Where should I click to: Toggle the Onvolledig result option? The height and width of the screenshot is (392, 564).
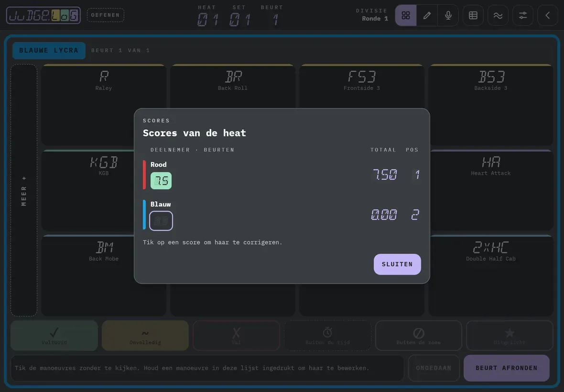coord(145,336)
